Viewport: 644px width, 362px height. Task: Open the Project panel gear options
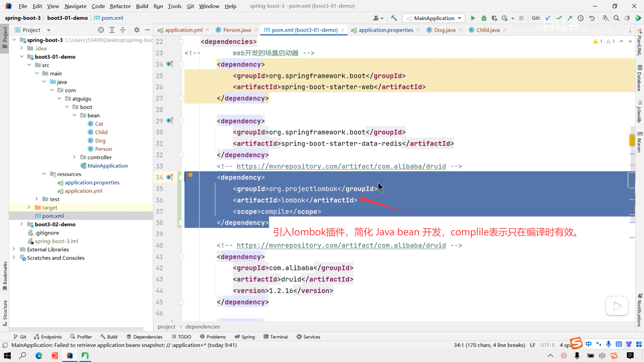pyautogui.click(x=137, y=30)
